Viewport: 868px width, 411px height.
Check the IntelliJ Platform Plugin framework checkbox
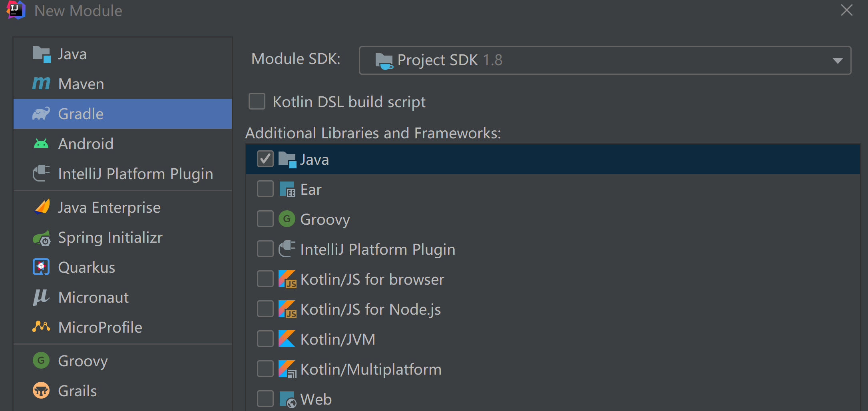tap(265, 249)
